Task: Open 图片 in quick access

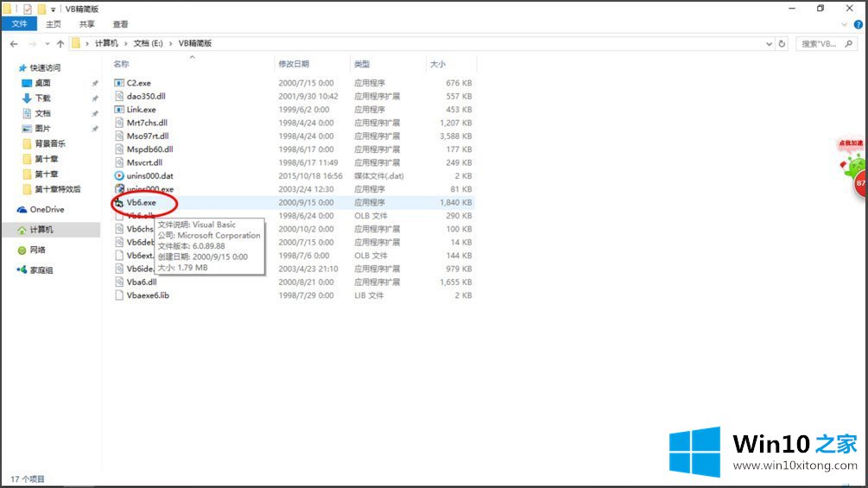Action: [42, 129]
